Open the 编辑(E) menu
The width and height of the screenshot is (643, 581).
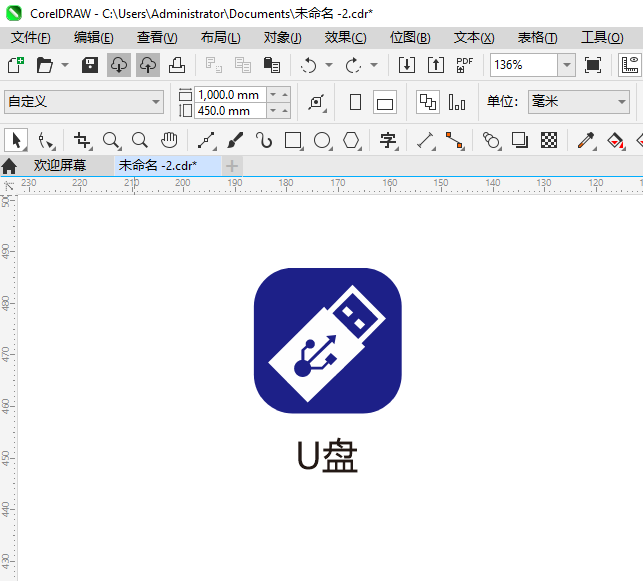[x=93, y=38]
